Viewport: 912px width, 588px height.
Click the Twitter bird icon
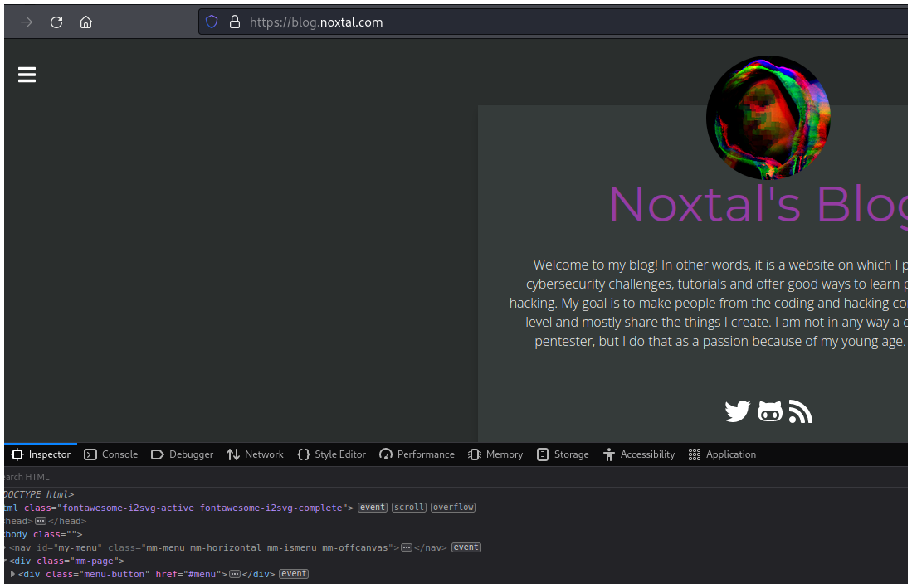click(x=737, y=411)
